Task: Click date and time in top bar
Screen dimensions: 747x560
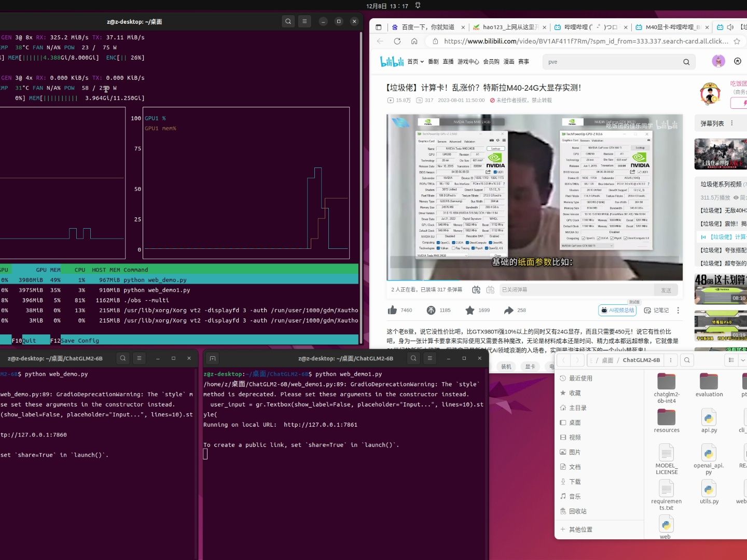Action: (x=387, y=6)
